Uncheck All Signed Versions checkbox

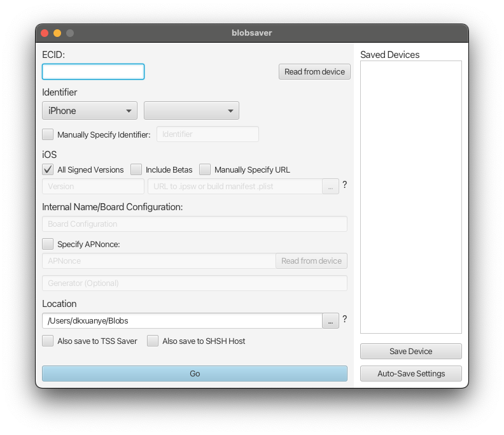click(x=48, y=169)
